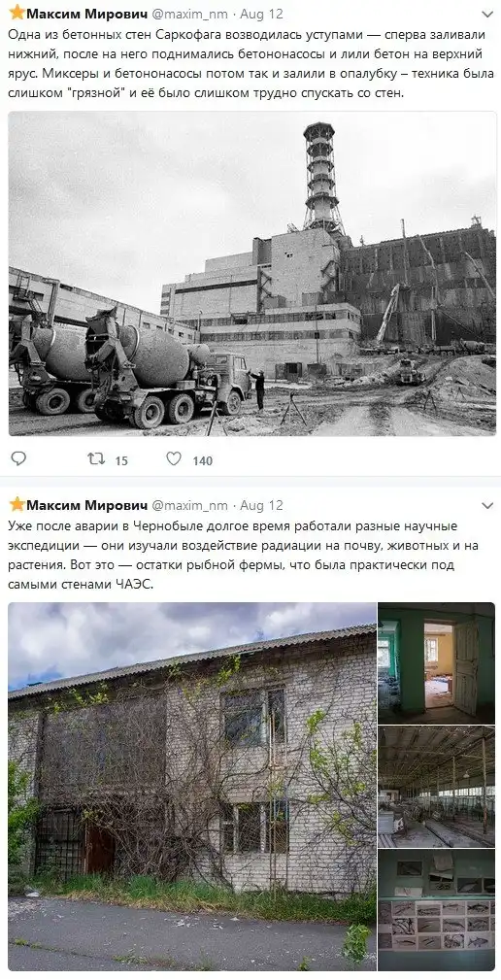
Task: View black-and-white Chernobyl concrete mixers photo
Action: click(x=252, y=273)
